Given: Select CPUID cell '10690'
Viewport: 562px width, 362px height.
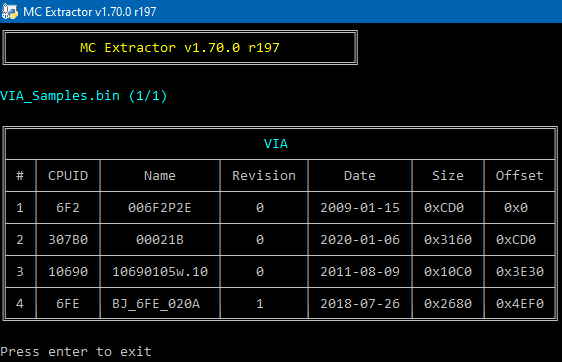Looking at the screenshot, I should (68, 272).
